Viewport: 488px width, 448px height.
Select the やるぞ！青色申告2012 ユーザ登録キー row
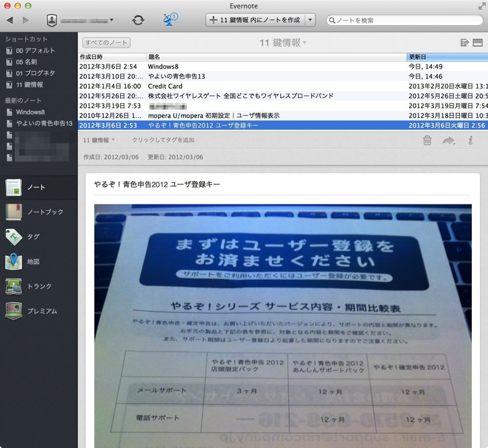(x=283, y=125)
